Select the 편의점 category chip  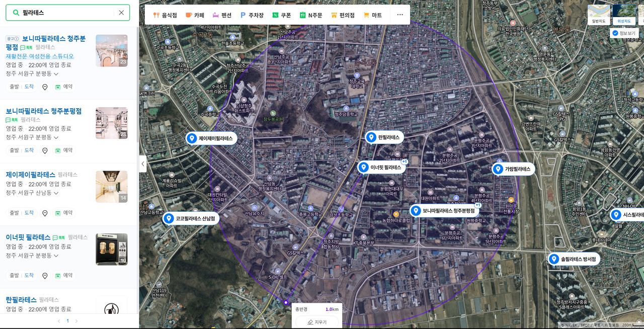(343, 15)
